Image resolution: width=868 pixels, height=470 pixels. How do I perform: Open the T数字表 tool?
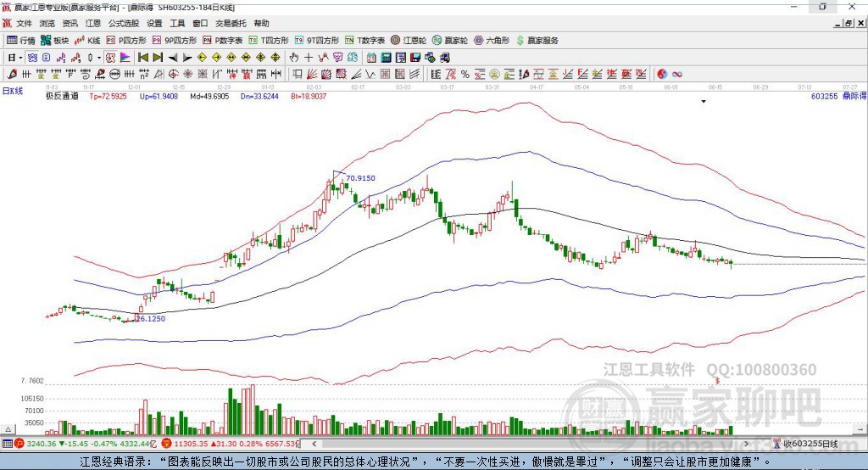pyautogui.click(x=365, y=41)
